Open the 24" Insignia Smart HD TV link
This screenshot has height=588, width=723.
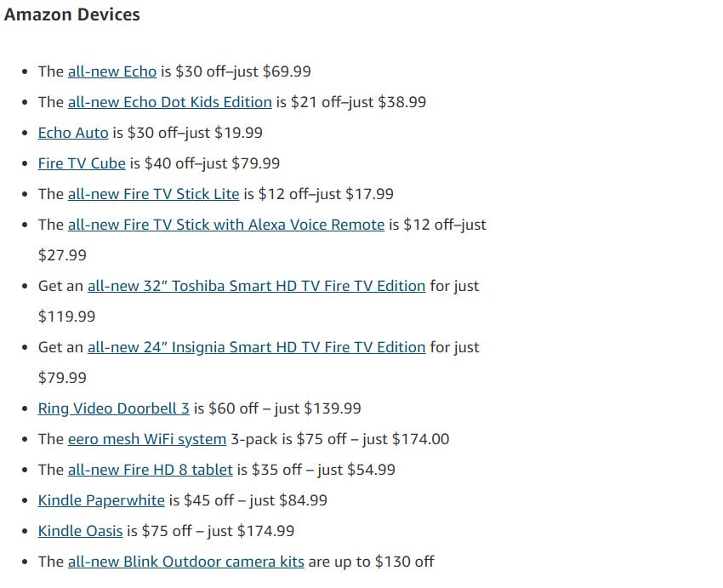tap(256, 347)
